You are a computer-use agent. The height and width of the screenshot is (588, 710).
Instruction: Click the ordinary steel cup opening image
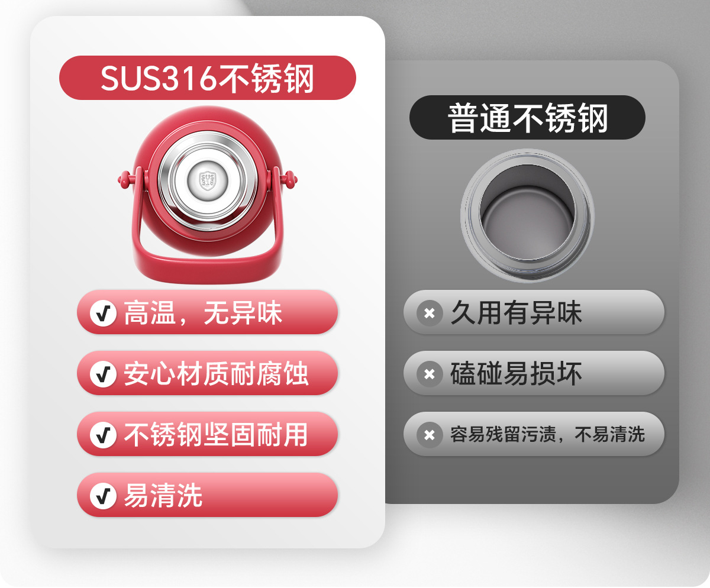coord(527,215)
